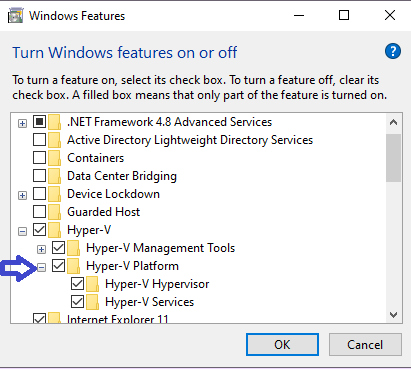Collapse the Hyper-V Platform node
The height and width of the screenshot is (369, 411).
41,267
